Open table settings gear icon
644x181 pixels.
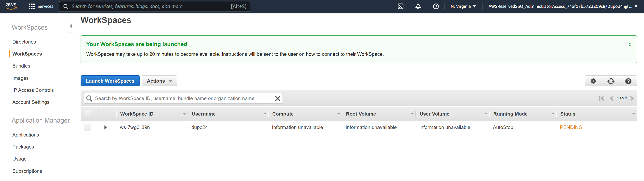tap(593, 81)
